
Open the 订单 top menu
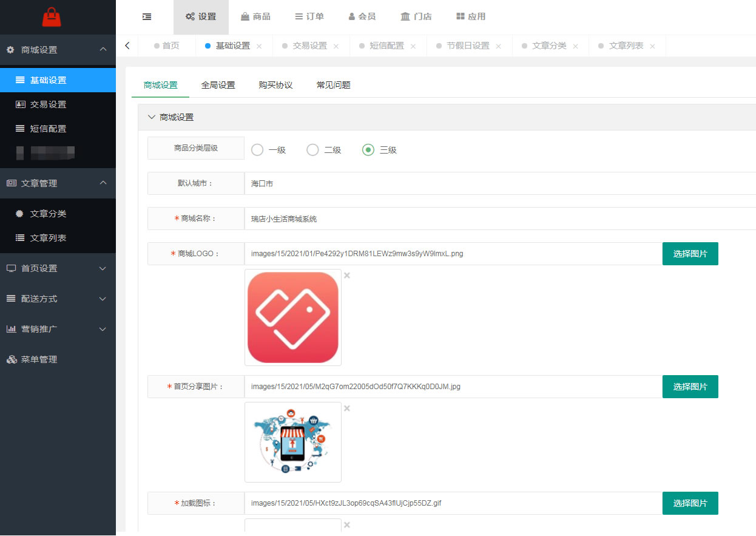309,17
